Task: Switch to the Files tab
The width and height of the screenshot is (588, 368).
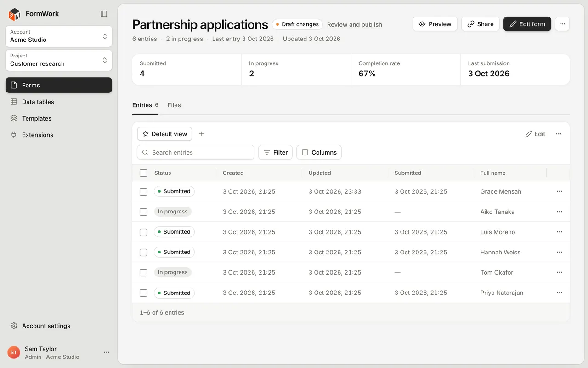Action: pos(174,105)
